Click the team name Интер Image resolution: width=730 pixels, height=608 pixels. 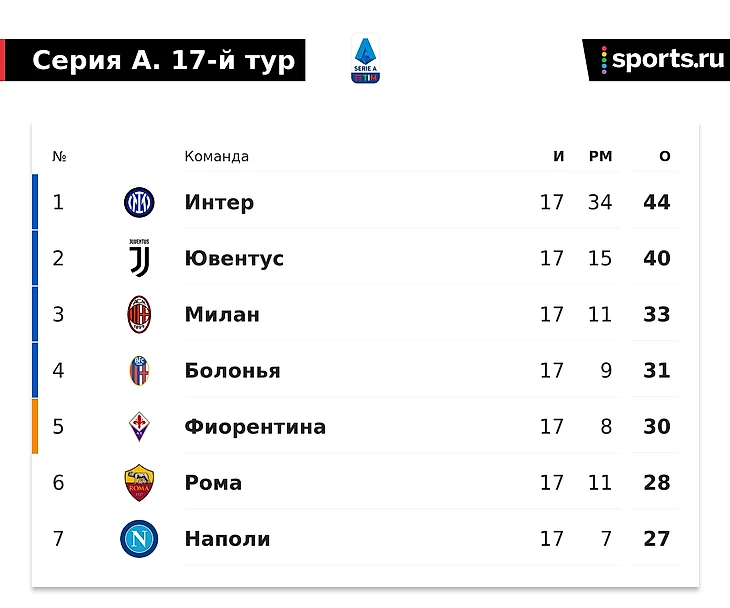coord(219,203)
